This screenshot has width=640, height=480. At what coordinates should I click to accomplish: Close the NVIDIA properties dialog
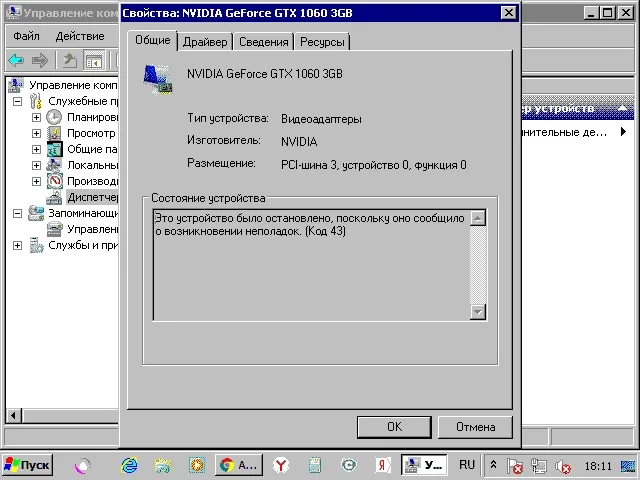tap(509, 13)
